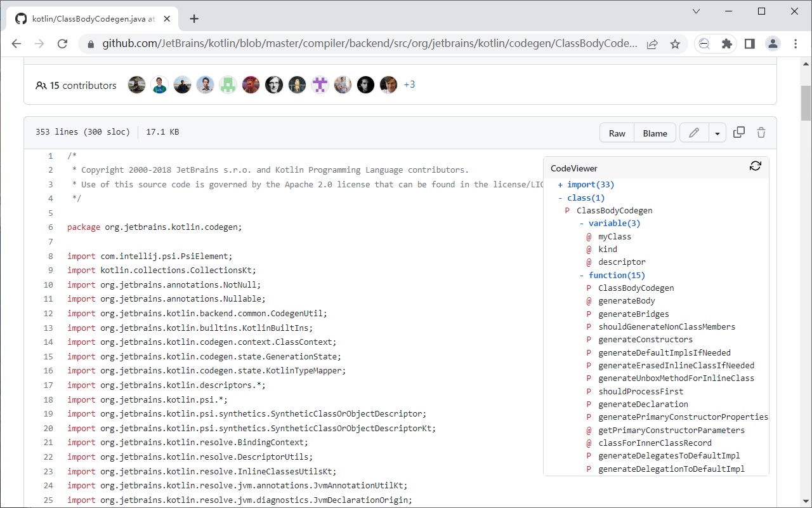Click the Raw button
Viewport: 812px width, 508px height.
[x=616, y=133]
